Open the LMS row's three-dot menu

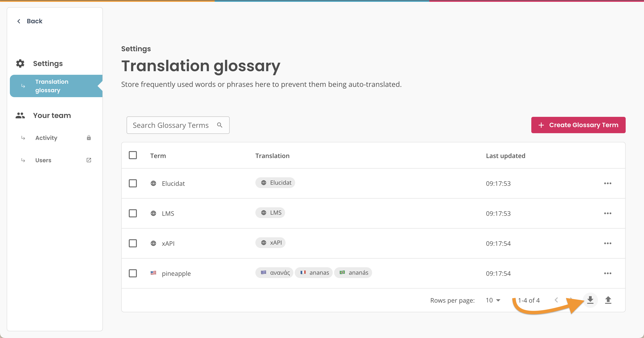[608, 213]
